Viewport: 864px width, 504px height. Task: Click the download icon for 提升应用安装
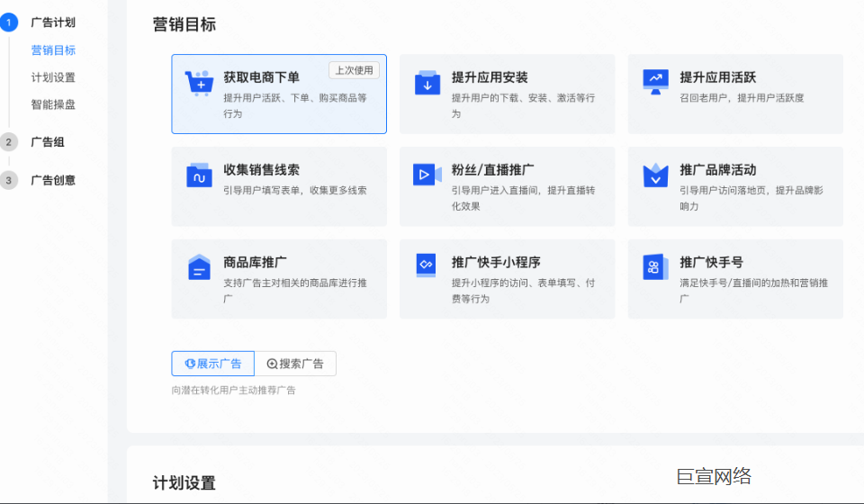pos(427,83)
